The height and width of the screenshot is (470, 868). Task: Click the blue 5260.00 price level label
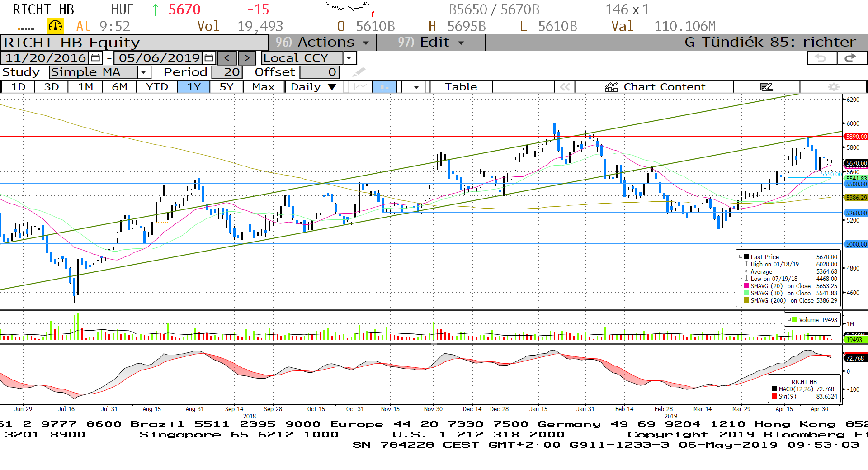click(x=856, y=213)
